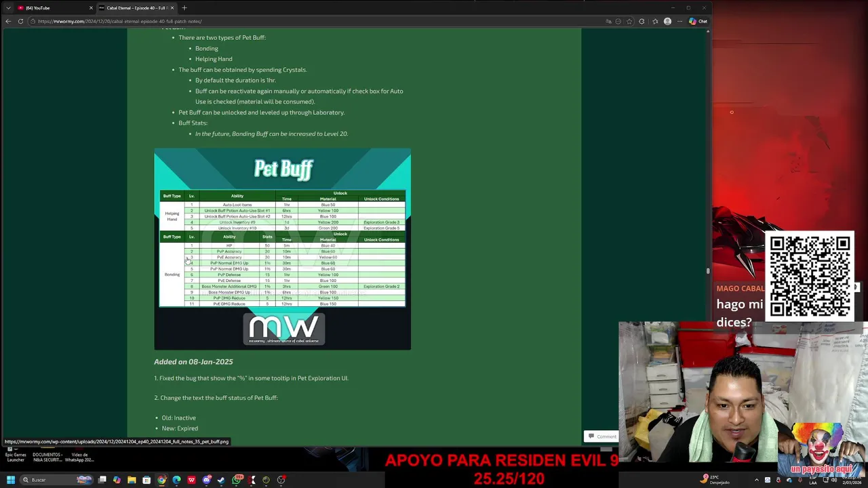Show hidden system tray icons
The width and height of the screenshot is (868, 488).
click(x=757, y=480)
